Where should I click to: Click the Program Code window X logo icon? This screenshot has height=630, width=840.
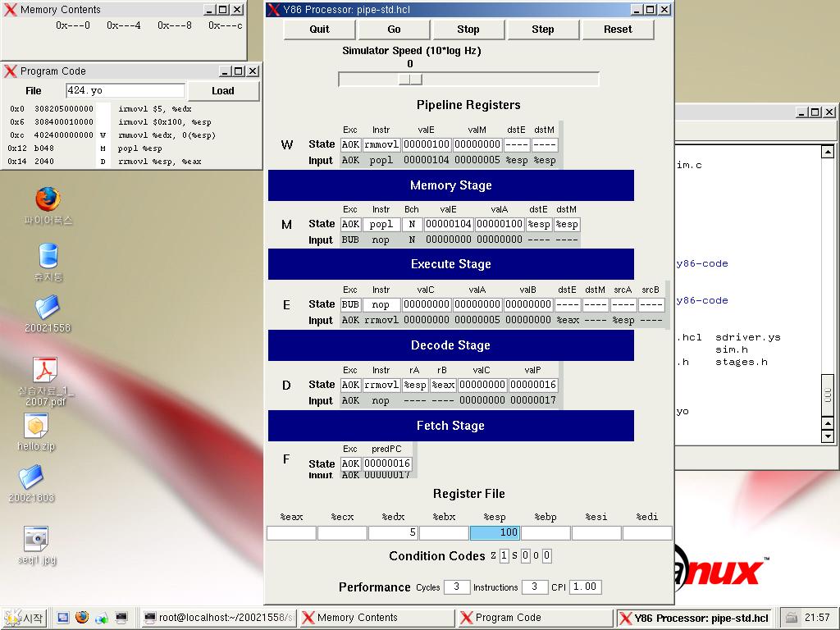tap(10, 71)
